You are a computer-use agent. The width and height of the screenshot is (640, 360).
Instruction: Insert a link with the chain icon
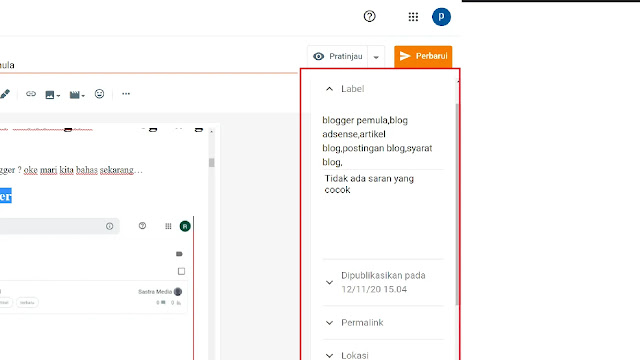[x=31, y=94]
